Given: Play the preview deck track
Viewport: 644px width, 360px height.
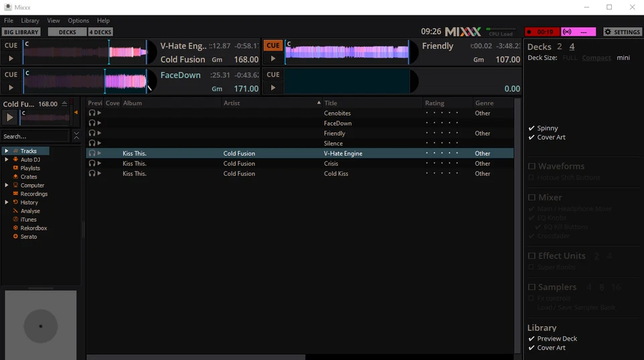Looking at the screenshot, I should 10,118.
